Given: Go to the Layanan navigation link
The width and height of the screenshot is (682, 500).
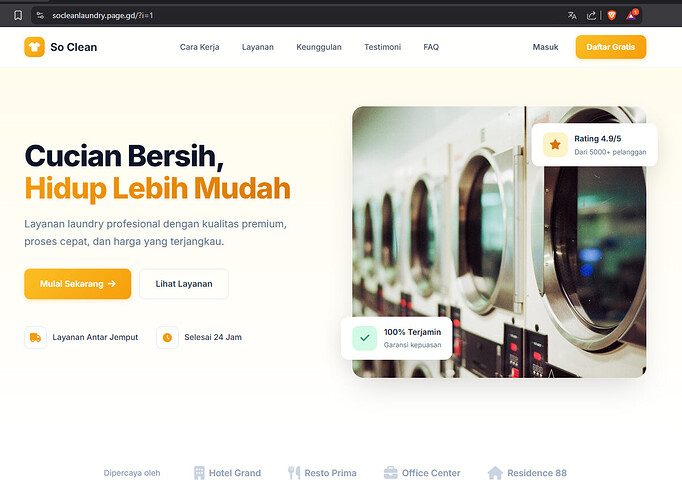Looking at the screenshot, I should pos(257,47).
